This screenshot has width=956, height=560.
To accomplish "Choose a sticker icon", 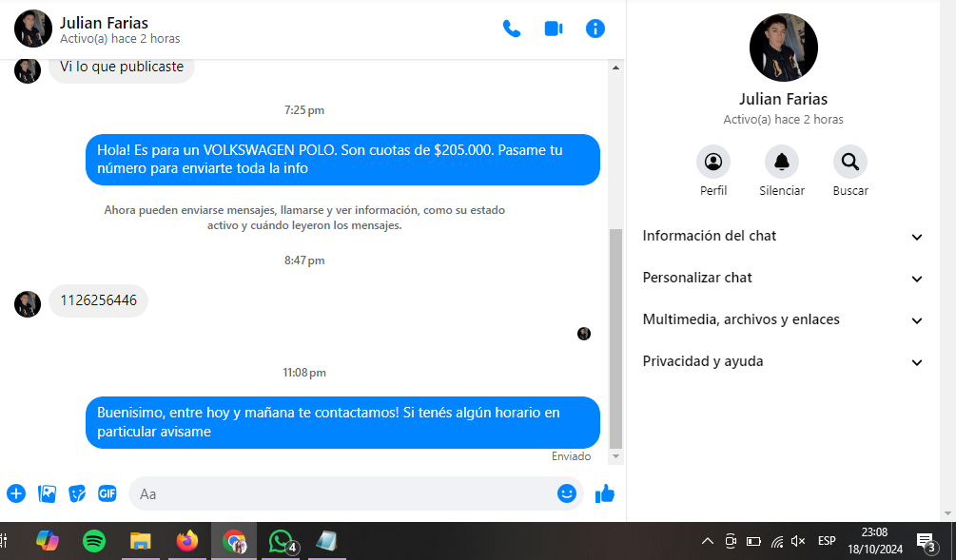I will [x=77, y=493].
